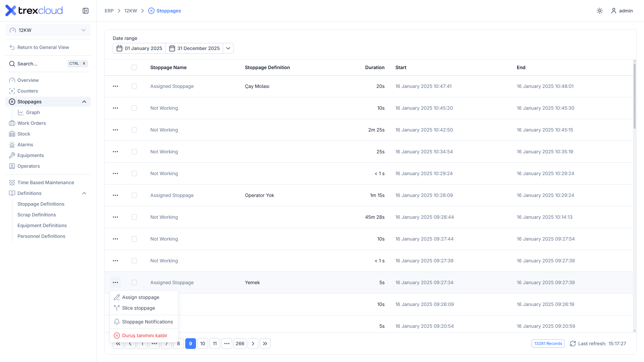Open Time Based Maintenance
644x362 pixels.
coord(48,183)
